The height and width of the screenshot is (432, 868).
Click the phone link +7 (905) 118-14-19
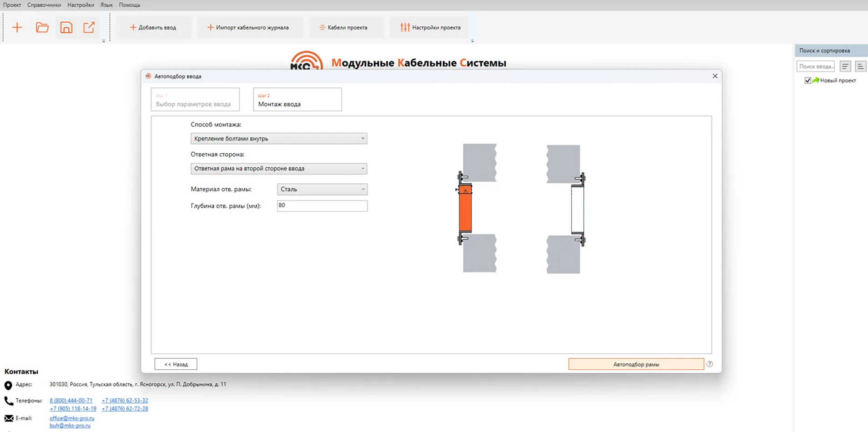73,409
